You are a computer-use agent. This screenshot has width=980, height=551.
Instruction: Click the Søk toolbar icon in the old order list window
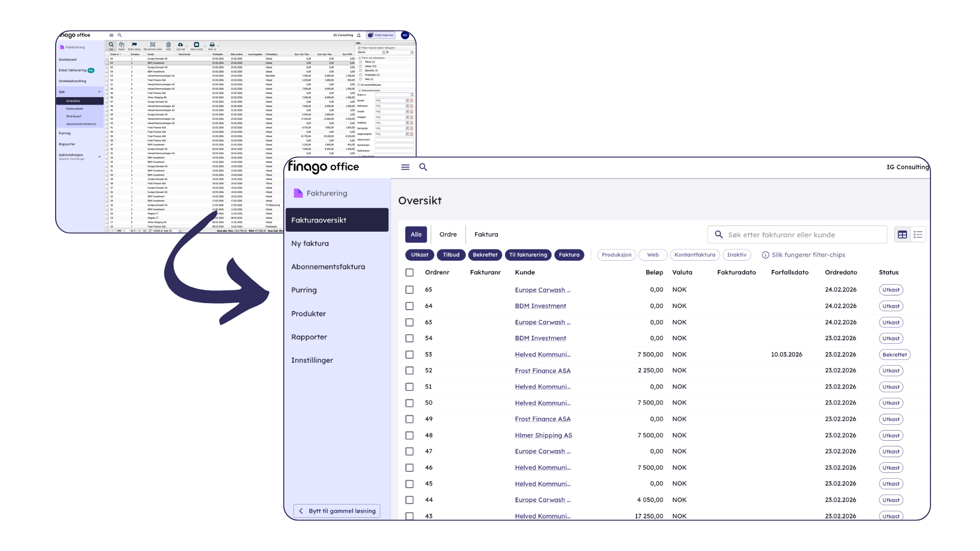coord(111,45)
